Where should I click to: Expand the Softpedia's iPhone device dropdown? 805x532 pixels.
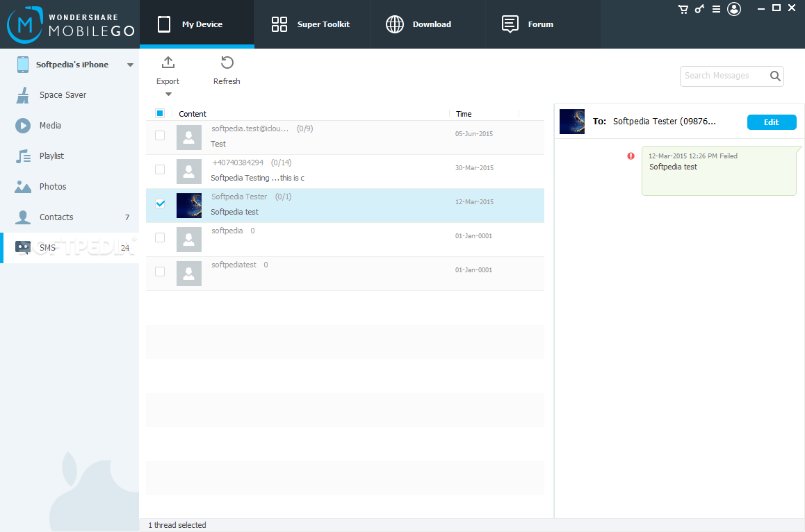131,65
